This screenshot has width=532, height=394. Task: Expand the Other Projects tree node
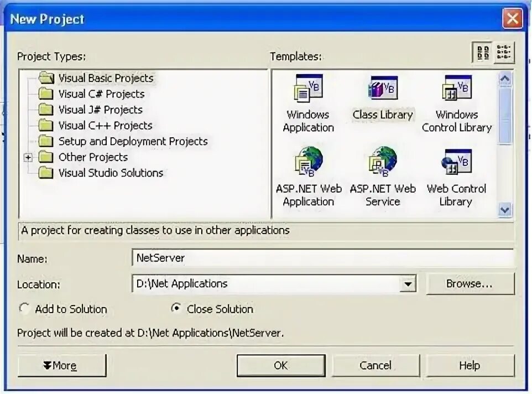point(28,157)
